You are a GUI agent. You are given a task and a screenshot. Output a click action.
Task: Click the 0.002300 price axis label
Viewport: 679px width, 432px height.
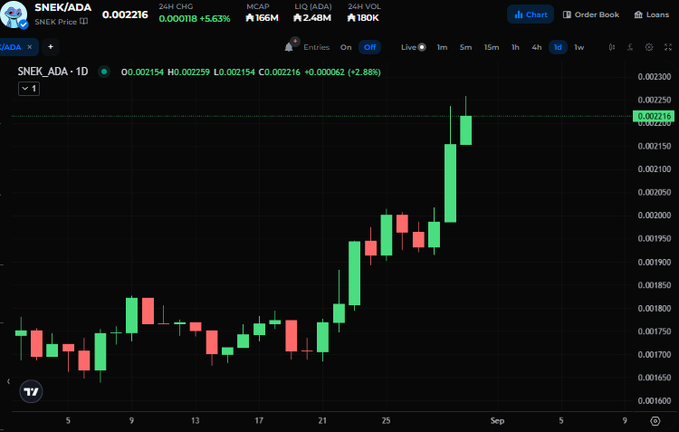[x=654, y=77]
